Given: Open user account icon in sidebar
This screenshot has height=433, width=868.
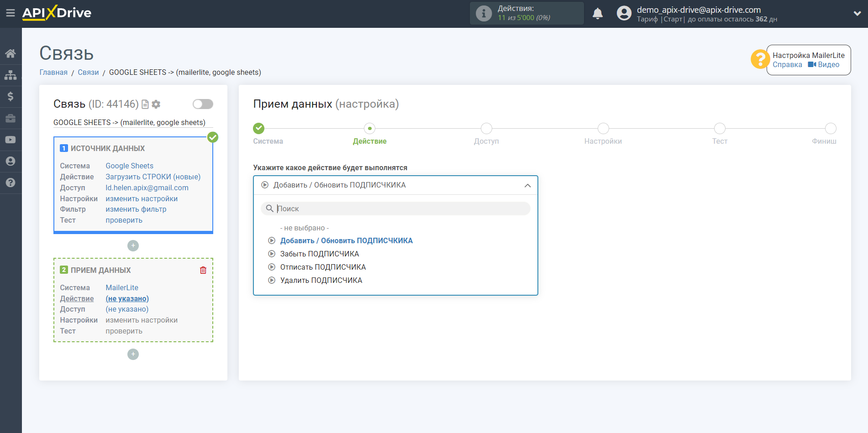Looking at the screenshot, I should [11, 161].
